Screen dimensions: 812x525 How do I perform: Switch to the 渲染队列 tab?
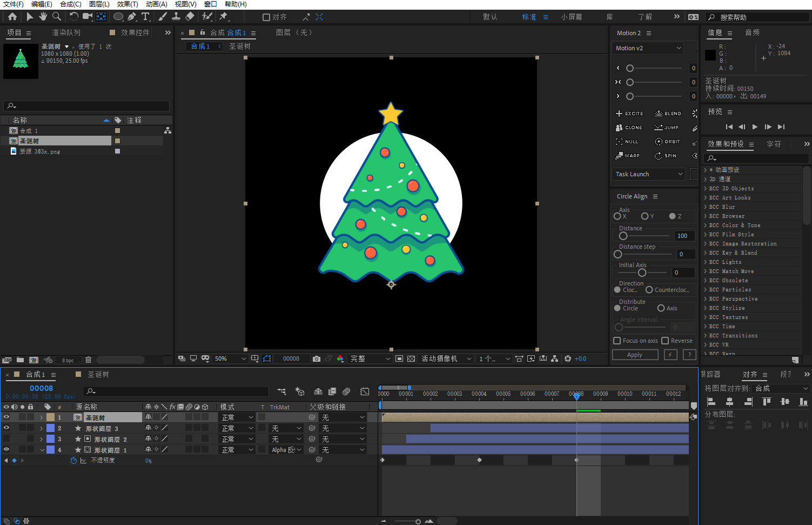tap(66, 33)
